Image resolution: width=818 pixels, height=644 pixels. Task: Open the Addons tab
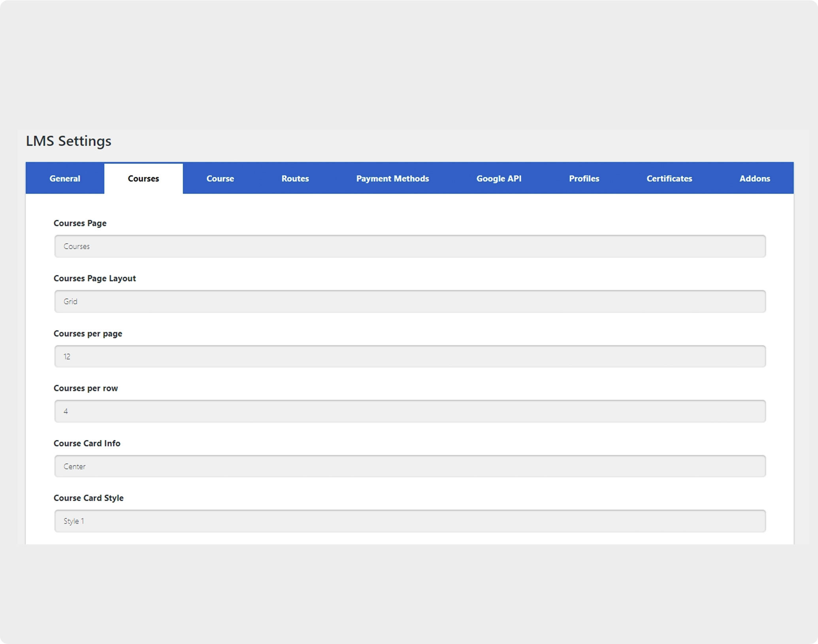[x=754, y=178]
